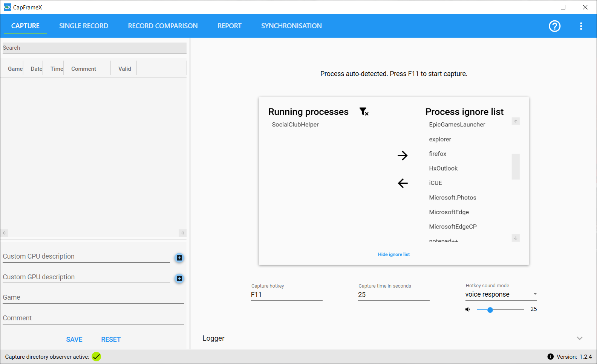Click the green observer active check icon
The image size is (597, 364).
click(96, 356)
